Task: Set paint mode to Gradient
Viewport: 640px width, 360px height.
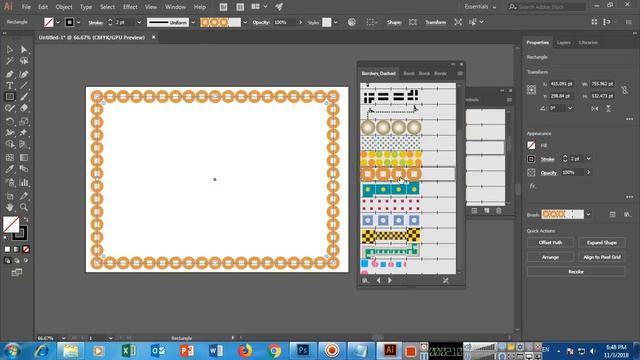Action: pyautogui.click(x=17, y=249)
